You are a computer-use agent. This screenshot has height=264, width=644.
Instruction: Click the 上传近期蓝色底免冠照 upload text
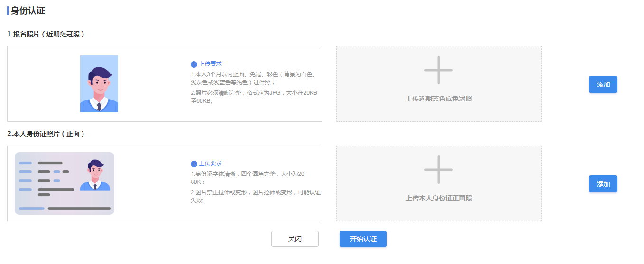[439, 99]
